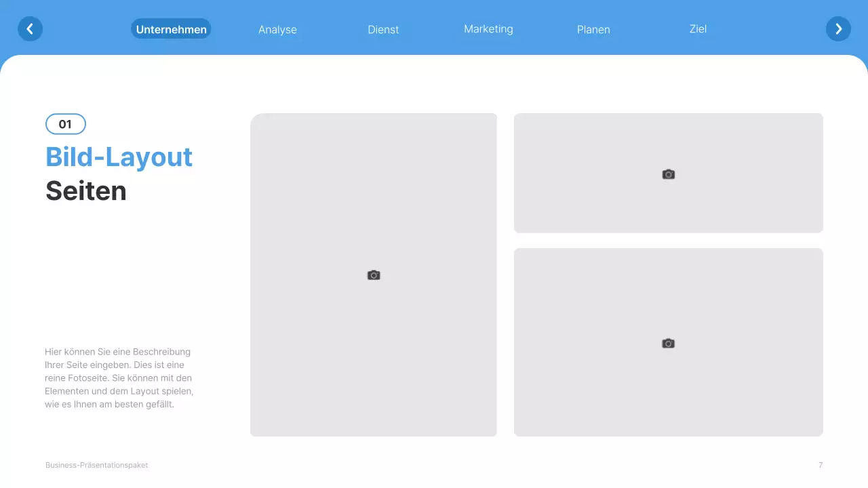Click the camera icon in the bottom-right placeholder
868x488 pixels.
coord(668,344)
